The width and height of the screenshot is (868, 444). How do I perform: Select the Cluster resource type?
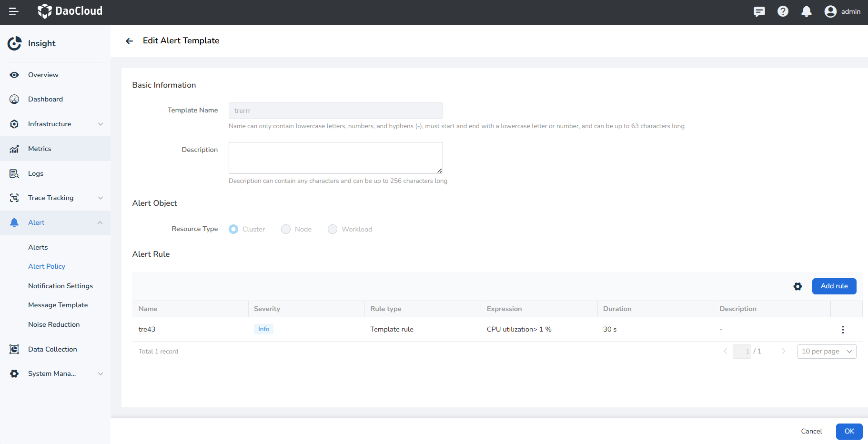(233, 229)
